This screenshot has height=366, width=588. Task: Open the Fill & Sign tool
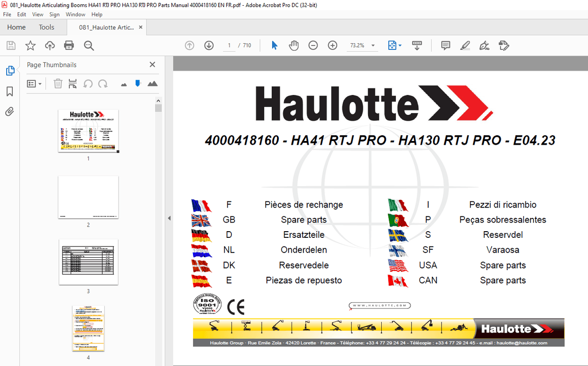click(484, 45)
